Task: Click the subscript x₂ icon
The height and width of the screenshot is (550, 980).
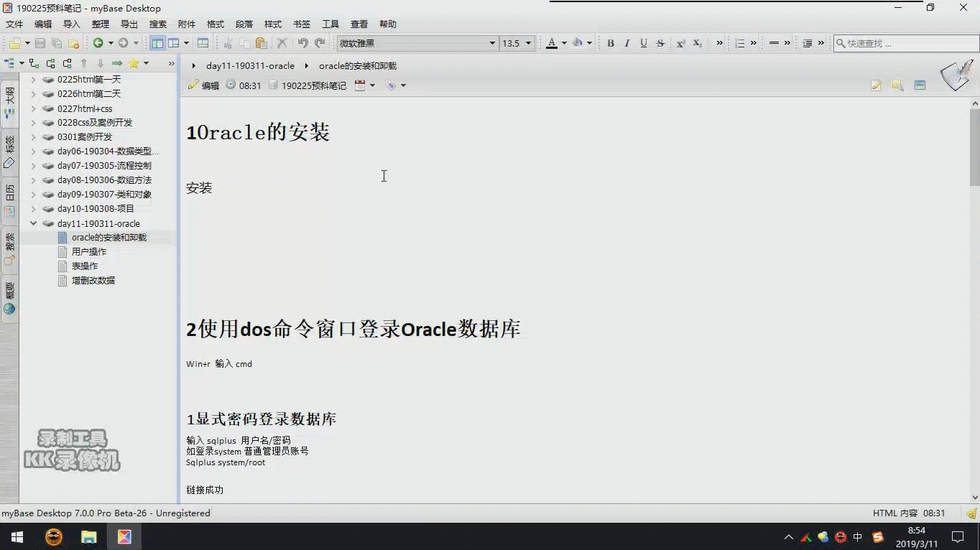Action: [x=697, y=43]
